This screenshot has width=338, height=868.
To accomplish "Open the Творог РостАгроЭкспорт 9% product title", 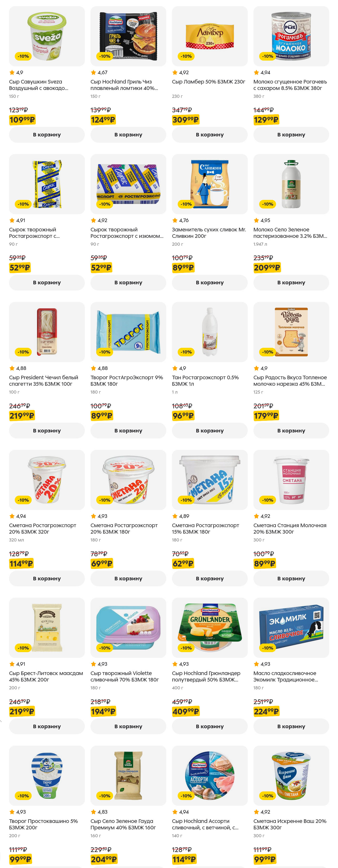I will (x=126, y=381).
